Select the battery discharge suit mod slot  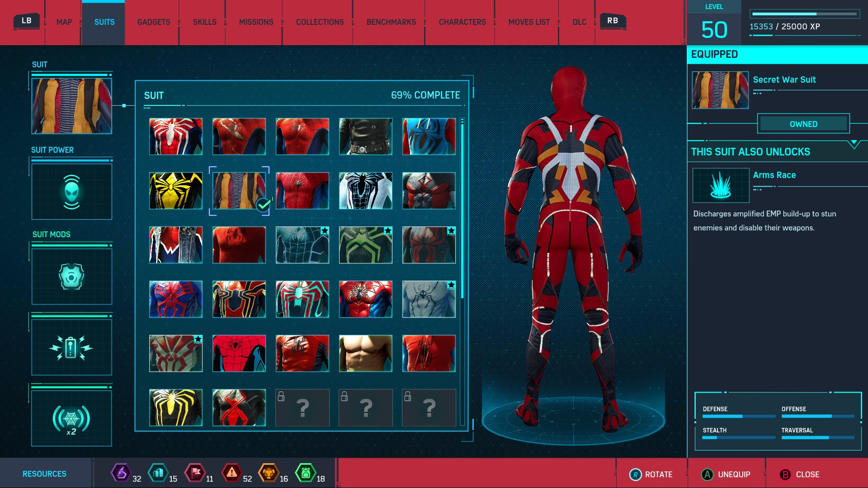click(x=71, y=347)
